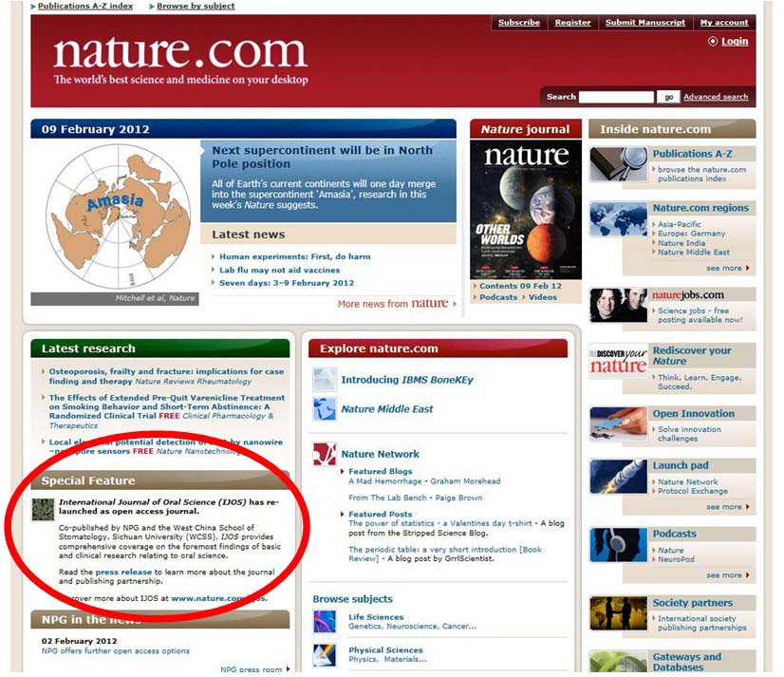Screen dimensions: 784x677
Task: Open Human experiments: First, do harm
Action: pos(295,256)
